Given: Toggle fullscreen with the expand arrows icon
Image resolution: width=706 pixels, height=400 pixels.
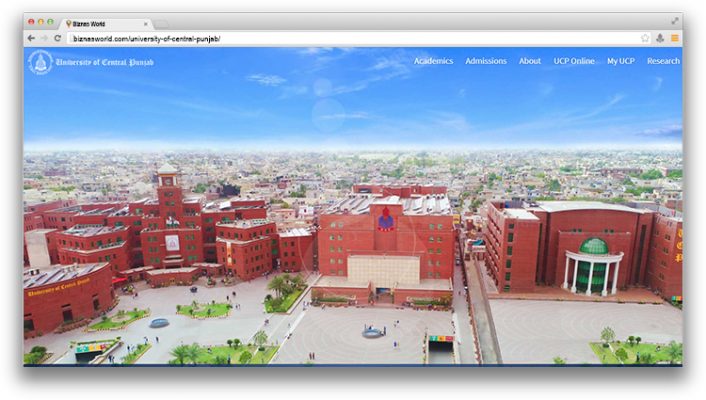Looking at the screenshot, I should 675,21.
